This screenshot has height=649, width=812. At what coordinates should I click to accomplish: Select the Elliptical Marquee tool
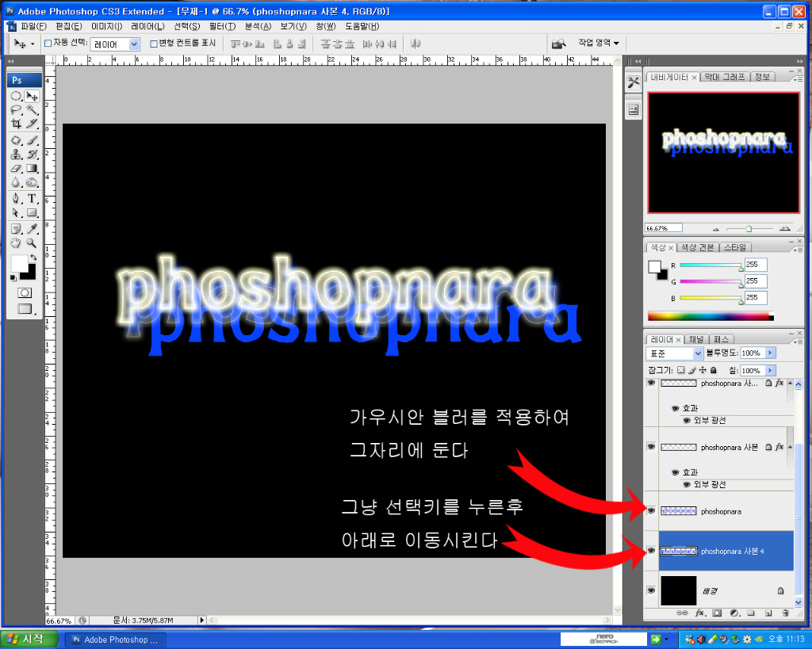click(x=17, y=96)
